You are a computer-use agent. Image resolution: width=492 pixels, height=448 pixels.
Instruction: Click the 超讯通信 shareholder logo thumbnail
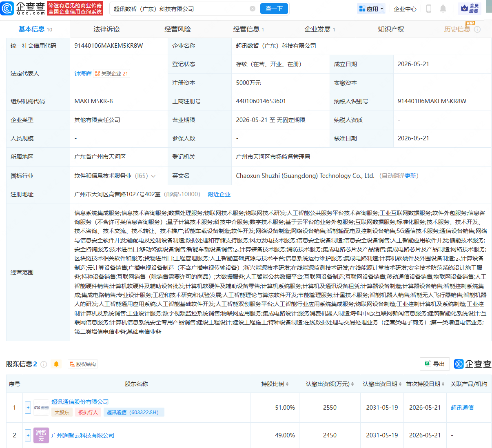point(41,408)
